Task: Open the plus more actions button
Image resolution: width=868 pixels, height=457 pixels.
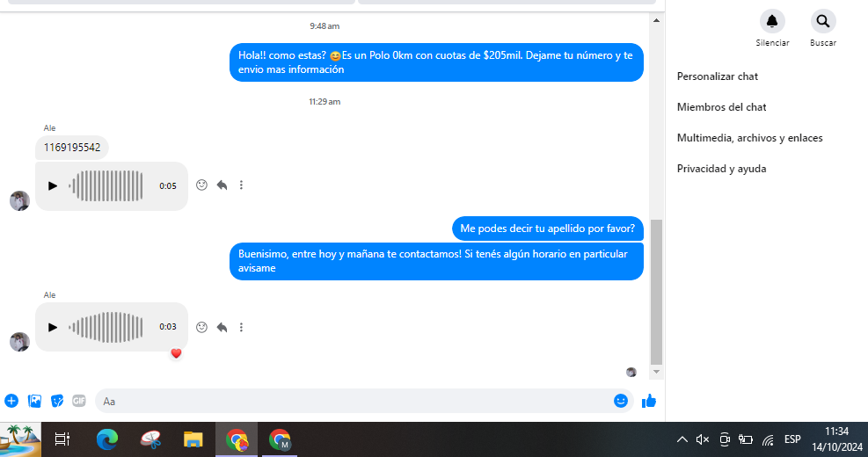Action: tap(11, 401)
